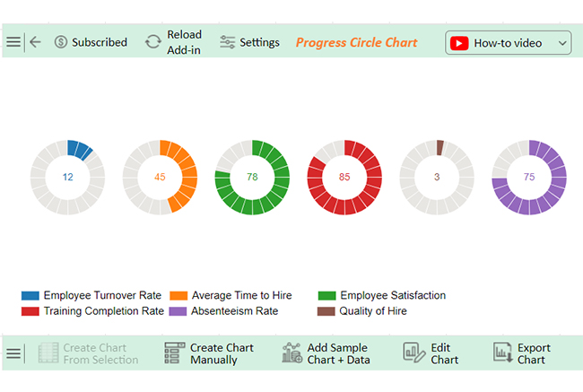Viewport: 583px width, 392px height.
Task: Click Edit Chart label
Action: coord(444,353)
